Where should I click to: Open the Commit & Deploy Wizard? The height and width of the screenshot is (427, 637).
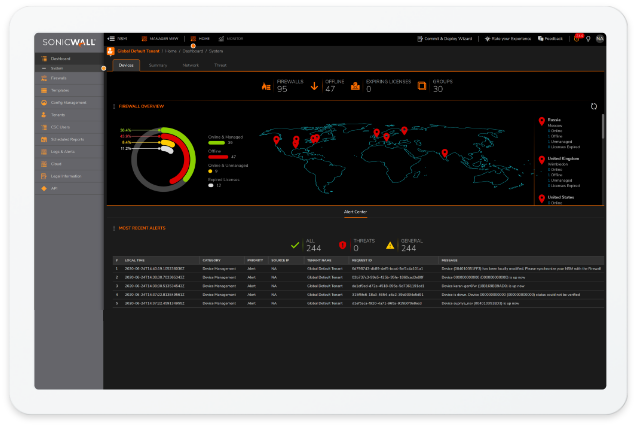click(x=444, y=39)
